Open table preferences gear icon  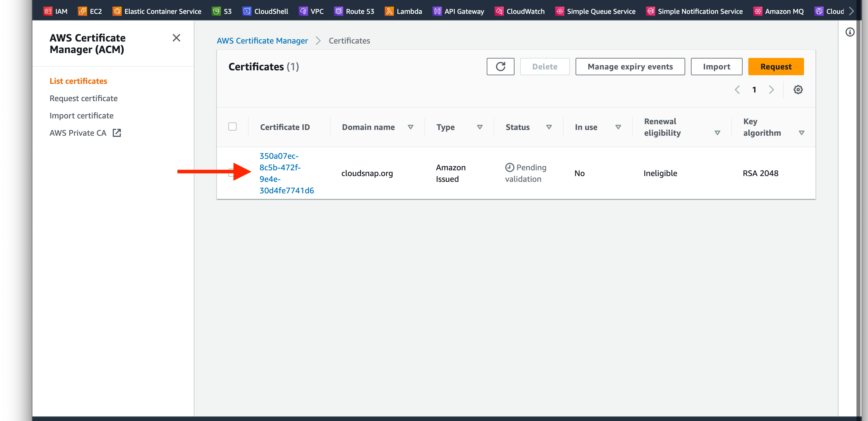point(798,90)
